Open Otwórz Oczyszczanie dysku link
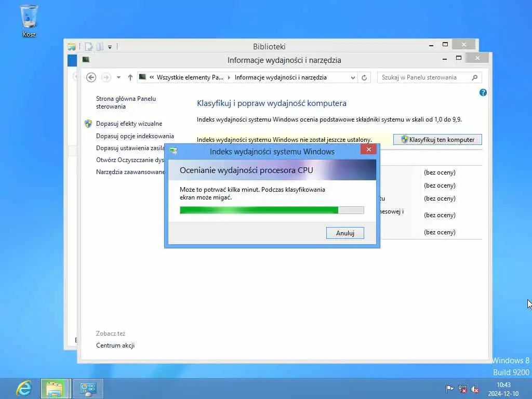Screen dimensions: 532x399 tap(130, 160)
